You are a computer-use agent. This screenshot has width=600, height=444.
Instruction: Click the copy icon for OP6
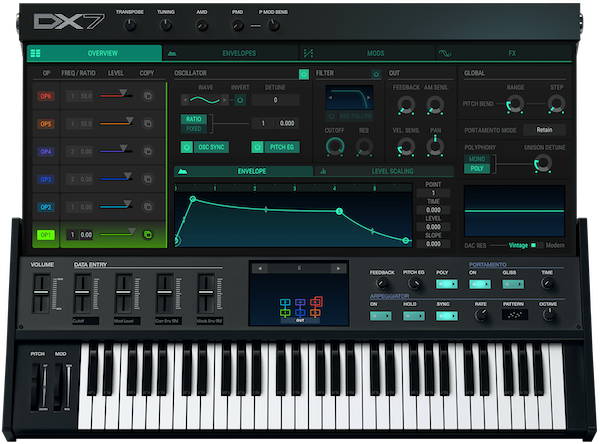147,96
